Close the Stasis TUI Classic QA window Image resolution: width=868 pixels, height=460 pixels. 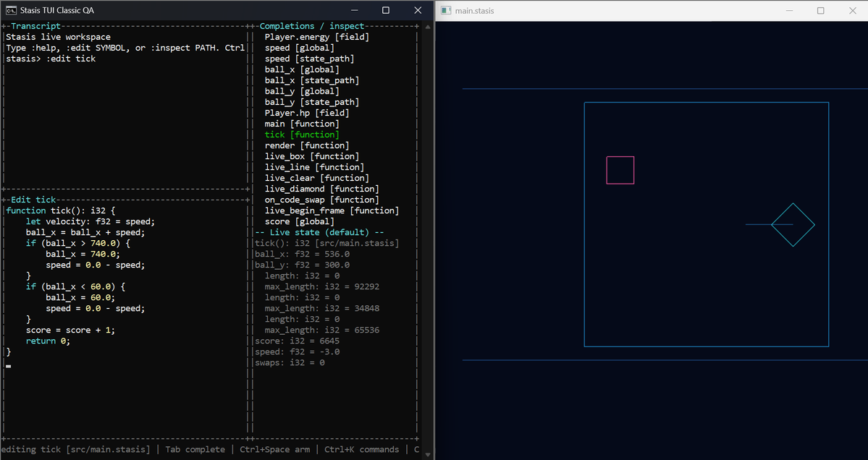(418, 11)
